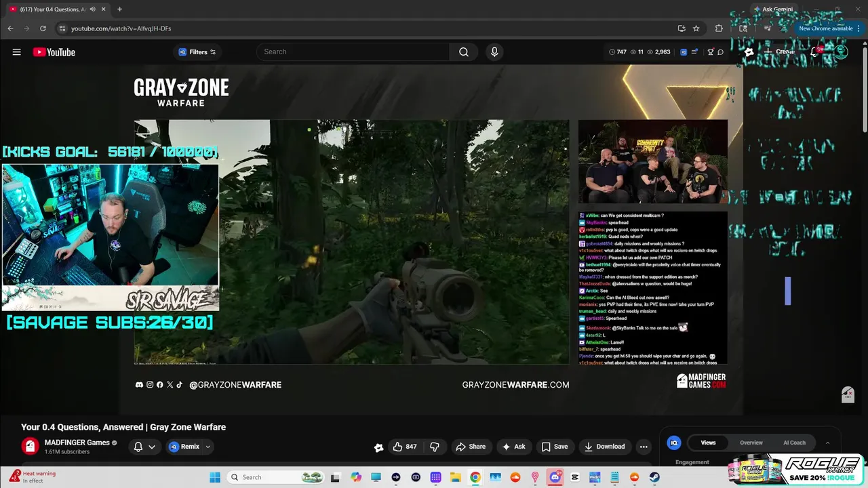This screenshot has width=868, height=488.
Task: Start voice search with microphone
Action: (x=494, y=52)
